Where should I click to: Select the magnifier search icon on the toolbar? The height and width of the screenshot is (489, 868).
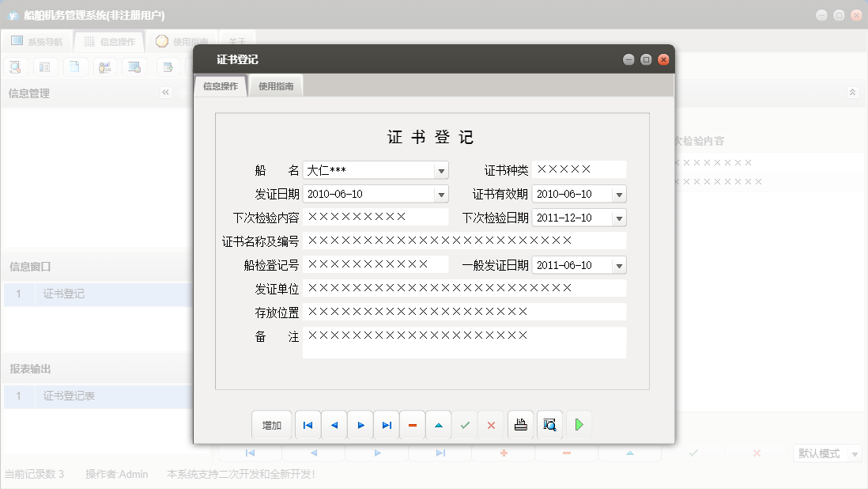(x=15, y=66)
